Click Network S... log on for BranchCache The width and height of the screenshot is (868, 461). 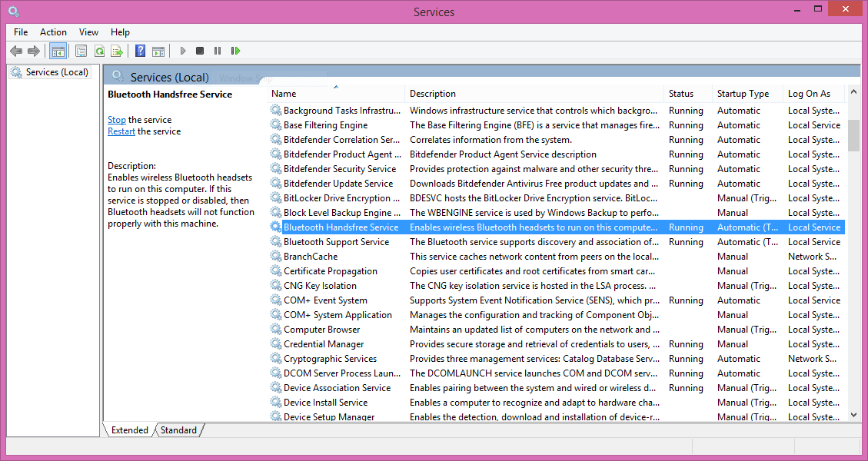pos(812,256)
